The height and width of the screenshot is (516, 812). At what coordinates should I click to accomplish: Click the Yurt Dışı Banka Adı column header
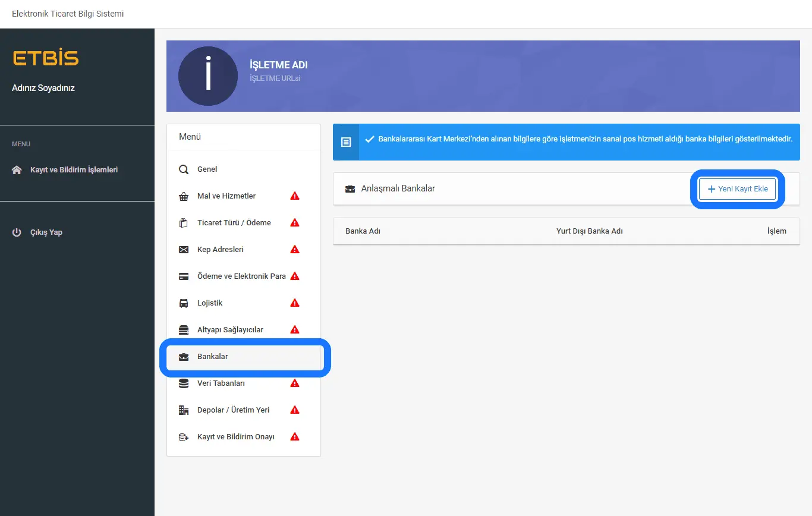pos(589,231)
